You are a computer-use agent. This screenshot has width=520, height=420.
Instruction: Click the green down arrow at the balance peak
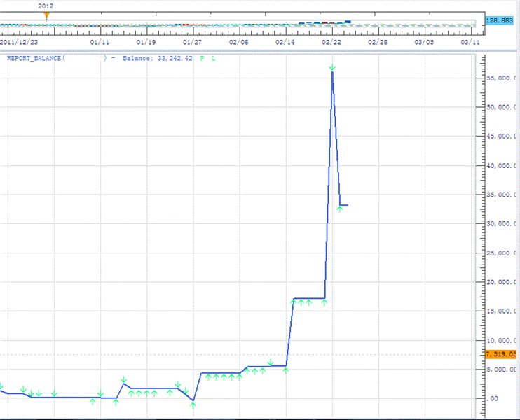click(x=332, y=67)
